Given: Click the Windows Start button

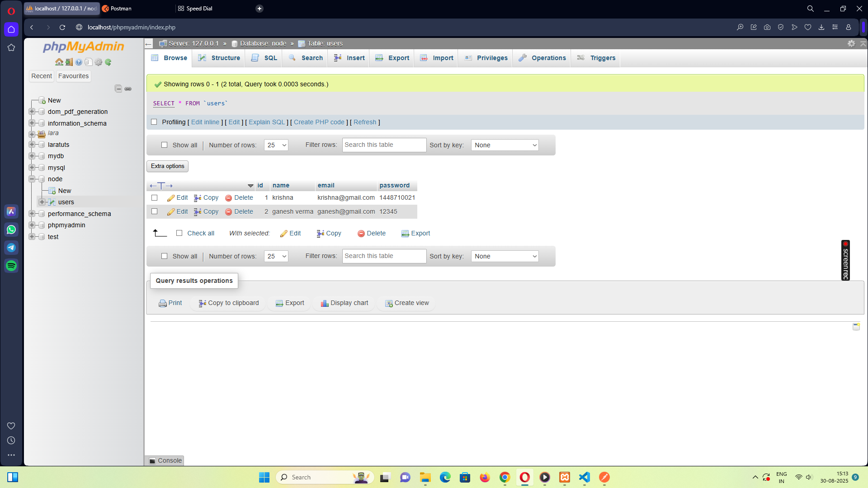Looking at the screenshot, I should (264, 477).
